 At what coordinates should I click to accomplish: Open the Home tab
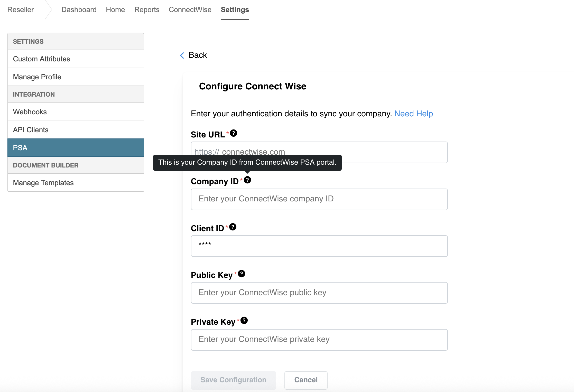point(115,10)
